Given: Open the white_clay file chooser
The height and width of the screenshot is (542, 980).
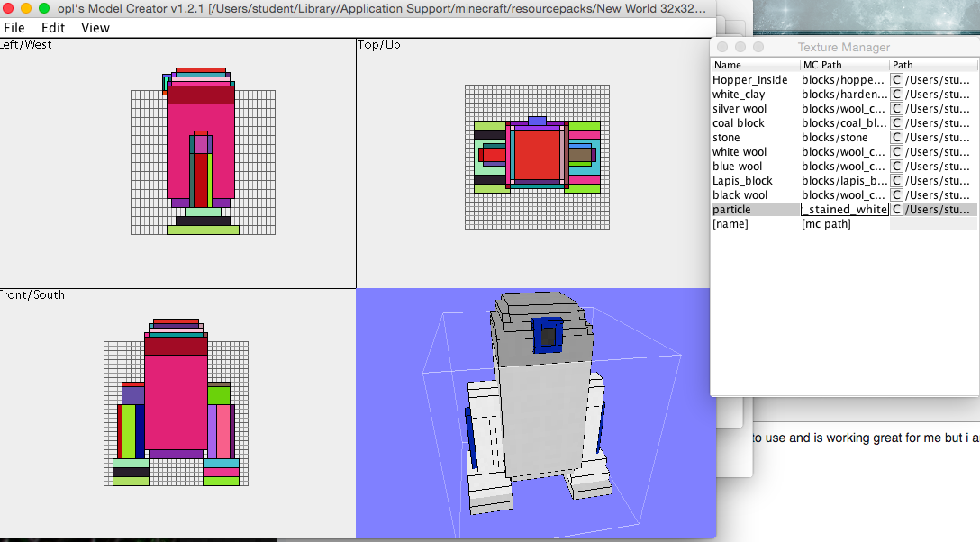Looking at the screenshot, I should tap(897, 94).
